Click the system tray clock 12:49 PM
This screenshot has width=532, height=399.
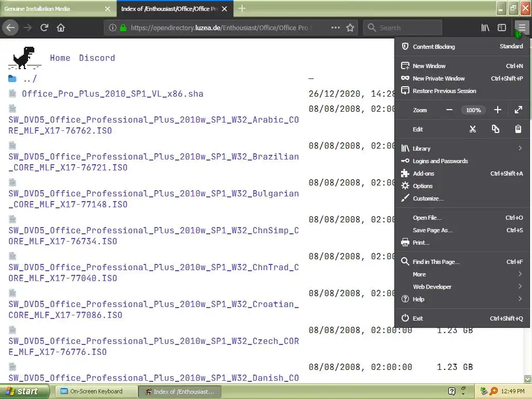pos(513,392)
